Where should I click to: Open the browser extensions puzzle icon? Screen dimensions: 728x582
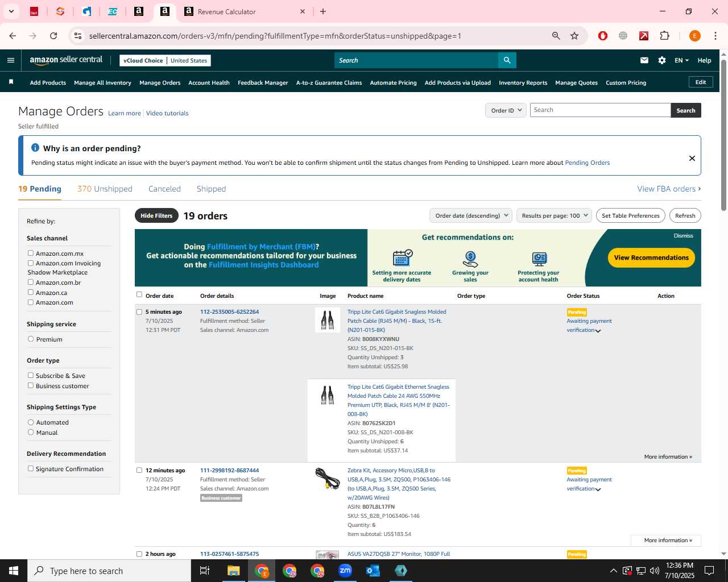[x=664, y=36]
